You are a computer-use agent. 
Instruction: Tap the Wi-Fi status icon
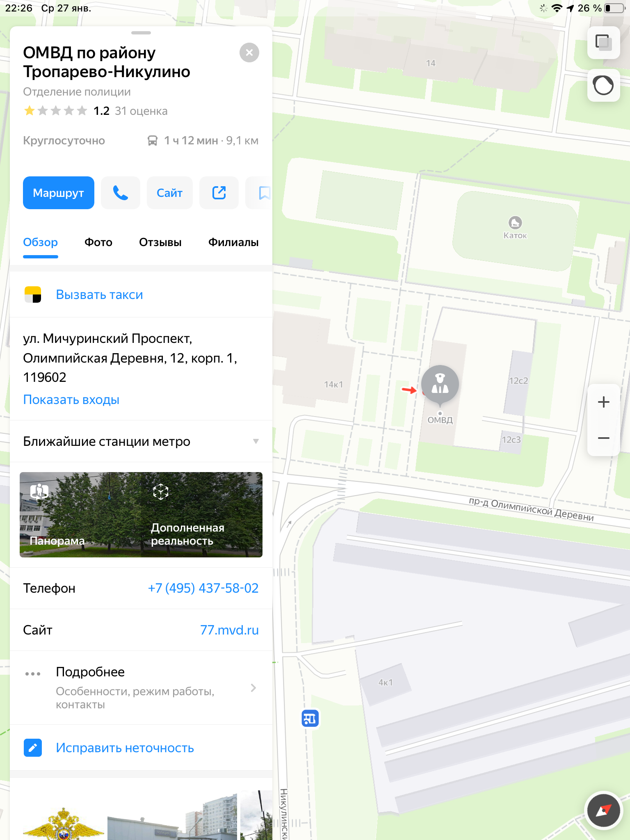(x=557, y=8)
